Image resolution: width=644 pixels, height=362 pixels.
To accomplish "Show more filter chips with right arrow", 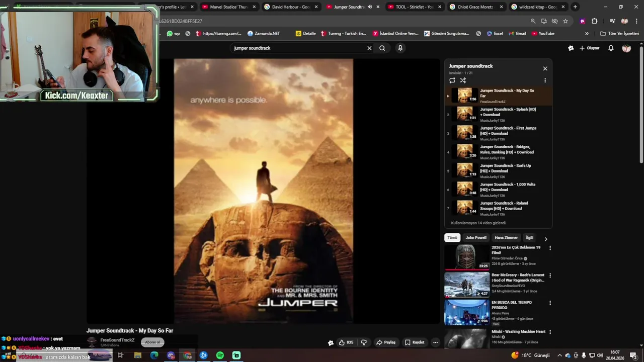I will tap(546, 239).
